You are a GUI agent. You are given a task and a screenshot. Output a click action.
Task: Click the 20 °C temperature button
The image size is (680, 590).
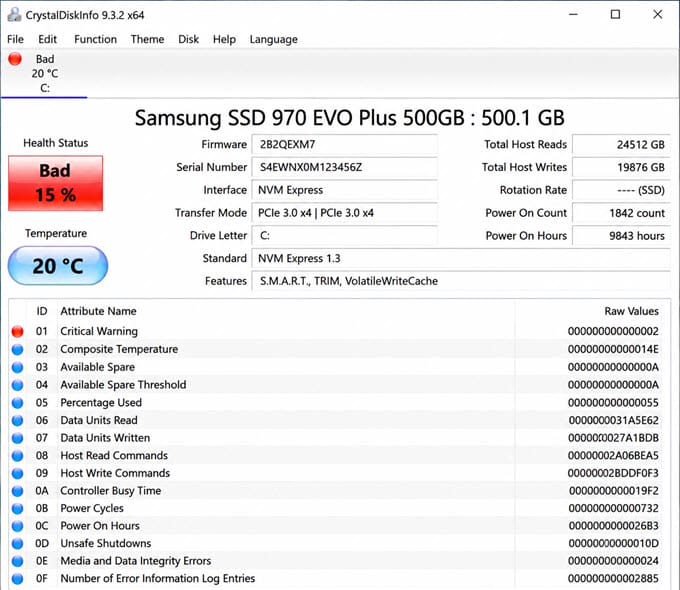coord(58,266)
